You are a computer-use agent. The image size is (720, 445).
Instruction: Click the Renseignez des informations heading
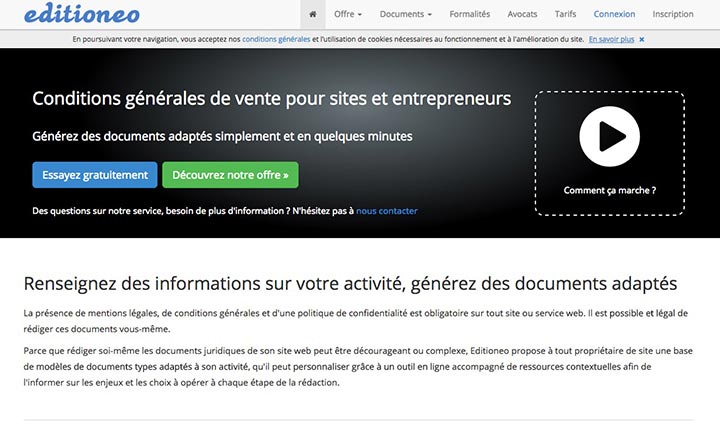[350, 283]
